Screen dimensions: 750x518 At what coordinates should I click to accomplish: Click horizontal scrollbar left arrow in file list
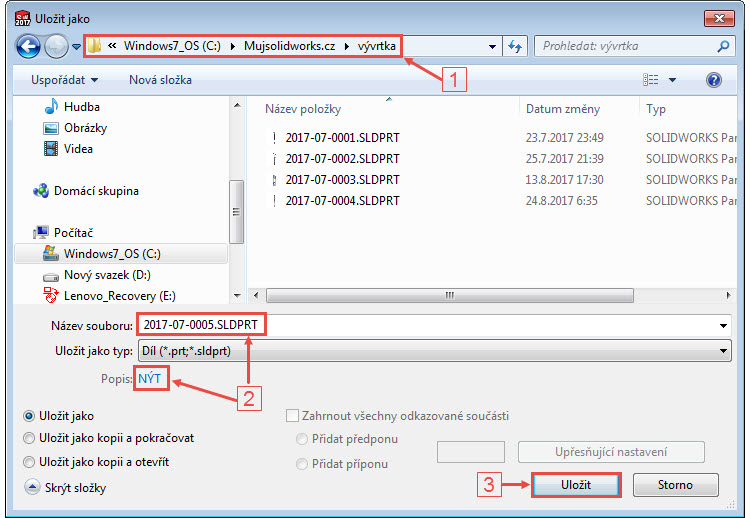pyautogui.click(x=256, y=296)
